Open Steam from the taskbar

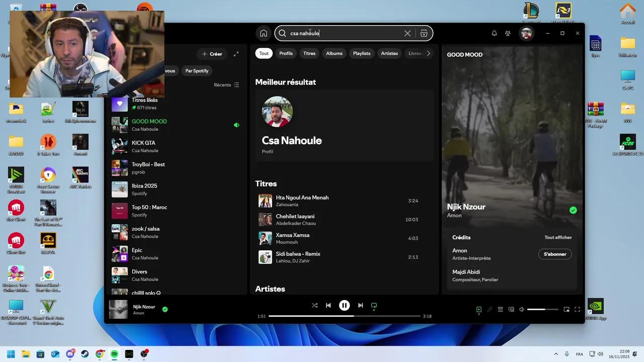85,354
